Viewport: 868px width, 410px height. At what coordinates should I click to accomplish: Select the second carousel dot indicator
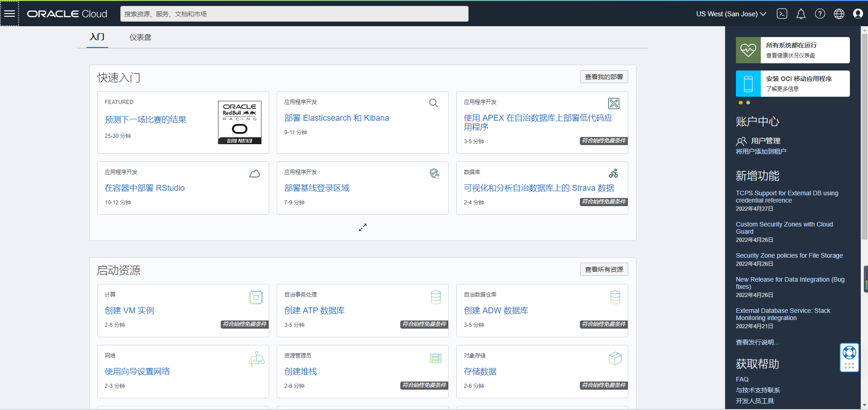click(x=748, y=103)
